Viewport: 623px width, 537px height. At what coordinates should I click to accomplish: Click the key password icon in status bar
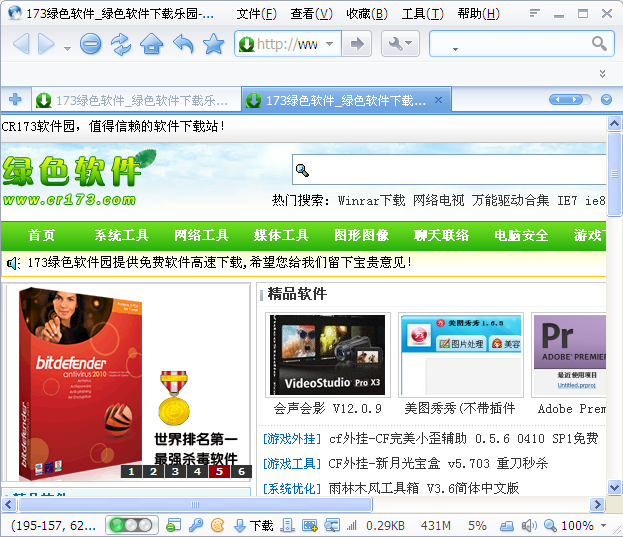195,525
